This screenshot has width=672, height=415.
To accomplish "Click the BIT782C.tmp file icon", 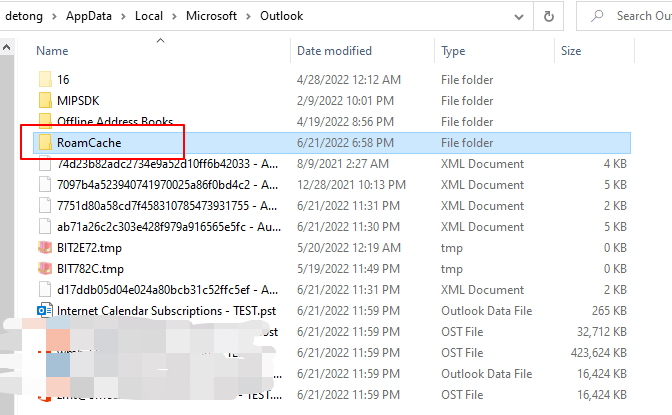I will [44, 268].
